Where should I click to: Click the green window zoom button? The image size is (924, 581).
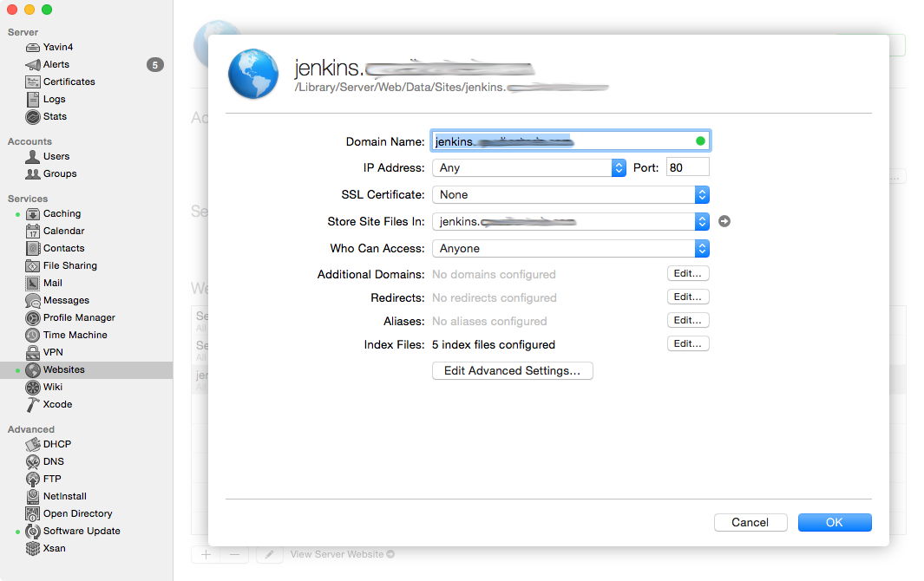coord(47,10)
